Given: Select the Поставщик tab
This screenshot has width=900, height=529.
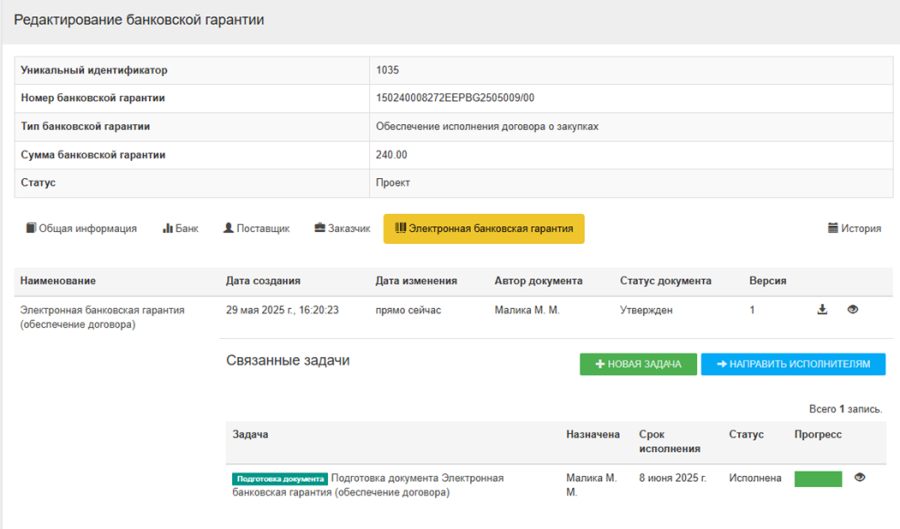Looking at the screenshot, I should pos(256,228).
